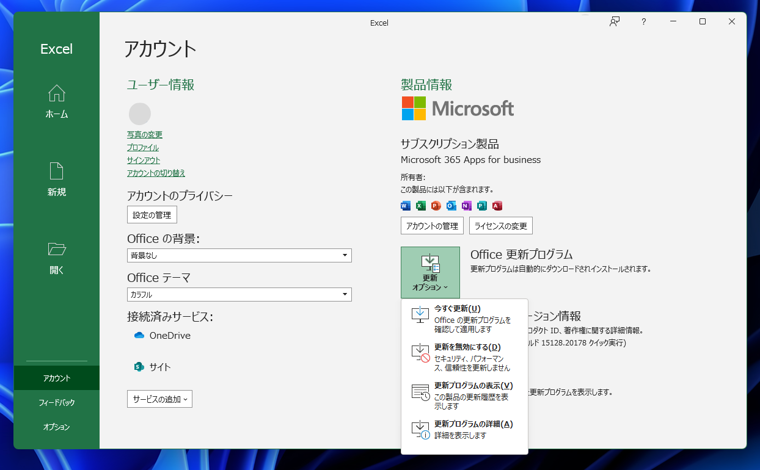This screenshot has height=470, width=760.
Task: Click 写真の変更 link
Action: [x=144, y=135]
